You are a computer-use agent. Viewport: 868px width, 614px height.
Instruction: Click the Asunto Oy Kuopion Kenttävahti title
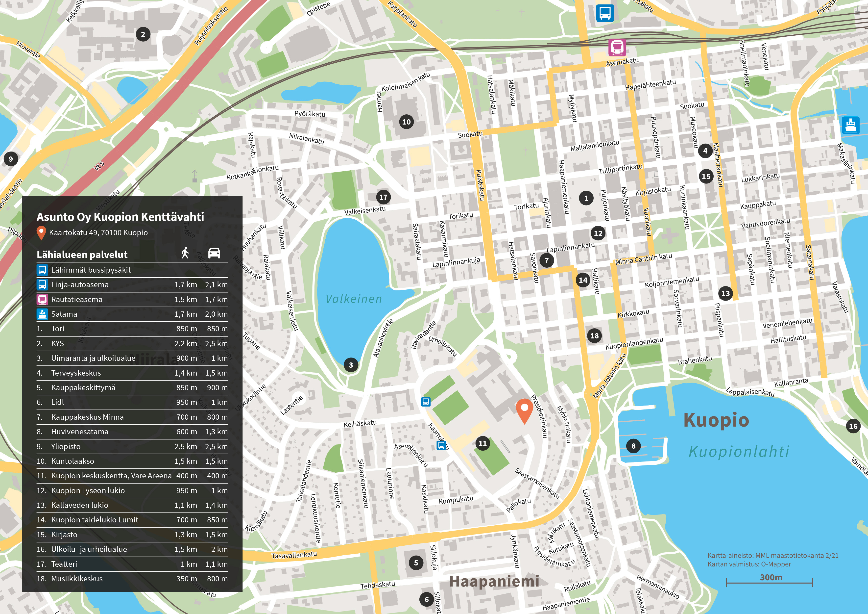click(120, 217)
